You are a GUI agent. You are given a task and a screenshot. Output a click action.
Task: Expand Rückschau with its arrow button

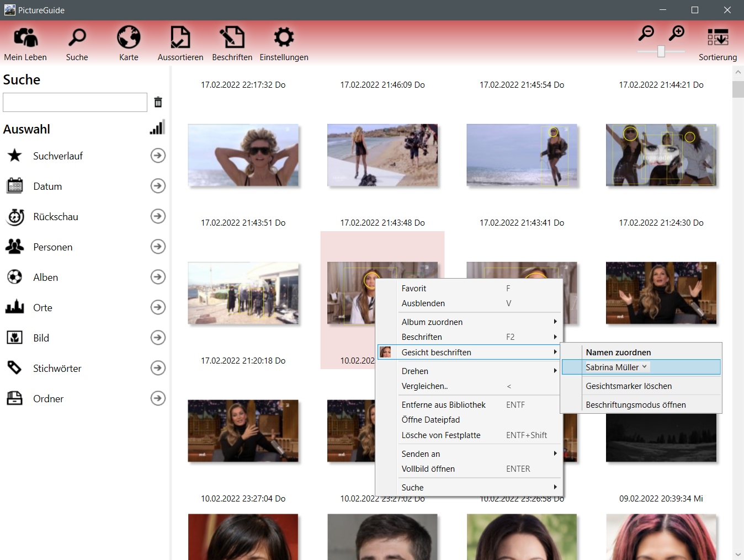158,216
